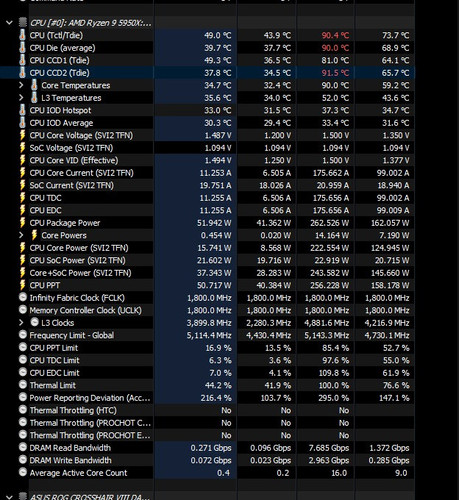Image resolution: width=459 pixels, height=500 pixels.
Task: Click round icon for Average Active Core Count
Action: (23, 472)
